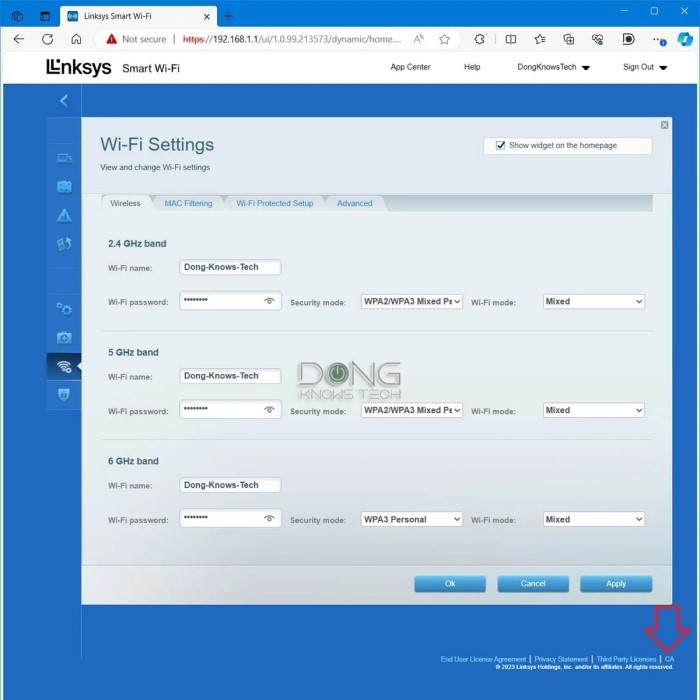Go to browser home page
The width and height of the screenshot is (700, 700).
[76, 39]
